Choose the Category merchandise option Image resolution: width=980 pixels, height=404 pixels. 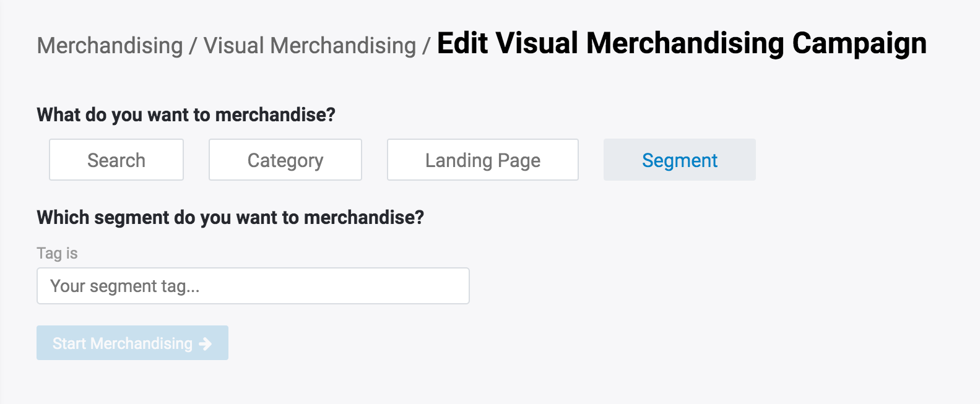click(x=285, y=160)
